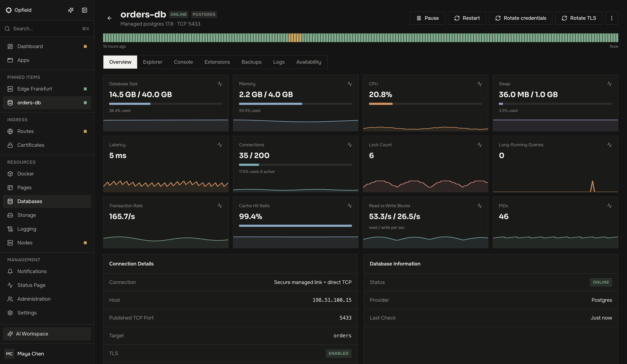This screenshot has height=364, width=627.
Task: Select the Logs tab
Action: [279, 62]
